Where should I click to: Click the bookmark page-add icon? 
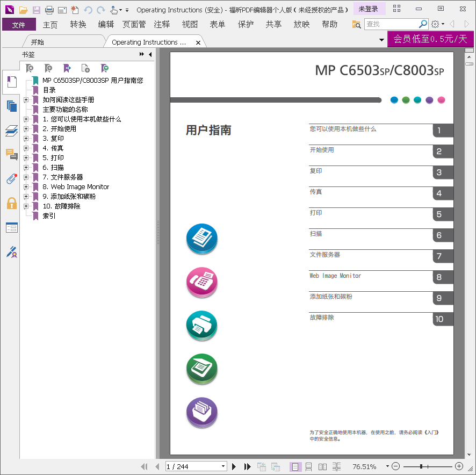click(x=85, y=68)
